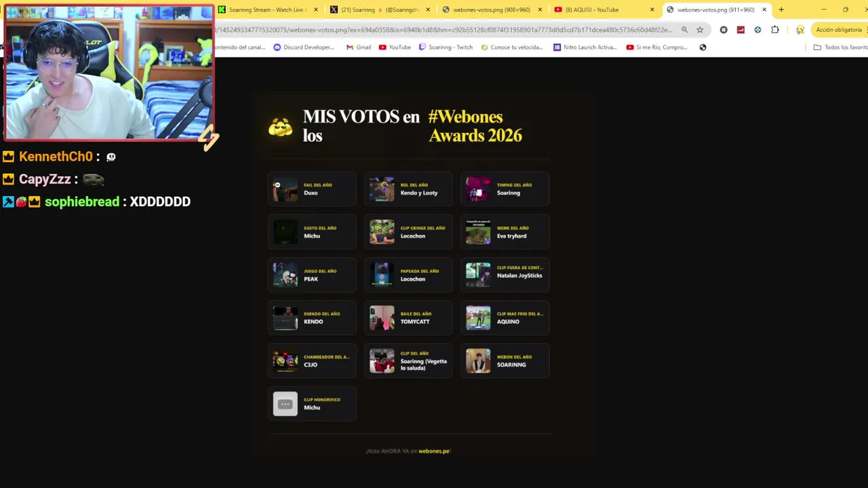Switch to the Soarinng Stream Kick tab
The height and width of the screenshot is (488, 868).
262,9
